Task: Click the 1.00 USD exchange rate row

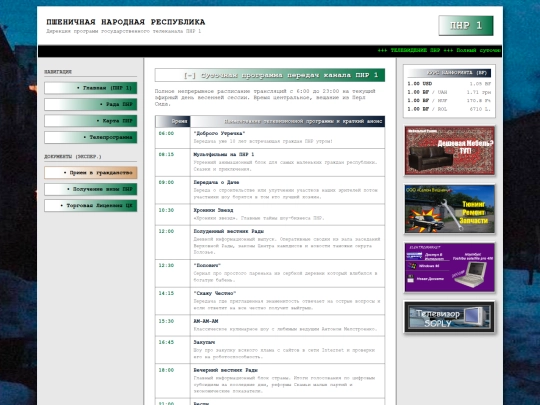Action: tap(449, 84)
